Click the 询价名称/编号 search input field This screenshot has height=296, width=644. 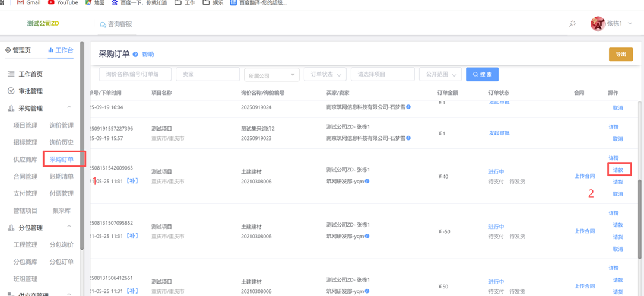135,75
